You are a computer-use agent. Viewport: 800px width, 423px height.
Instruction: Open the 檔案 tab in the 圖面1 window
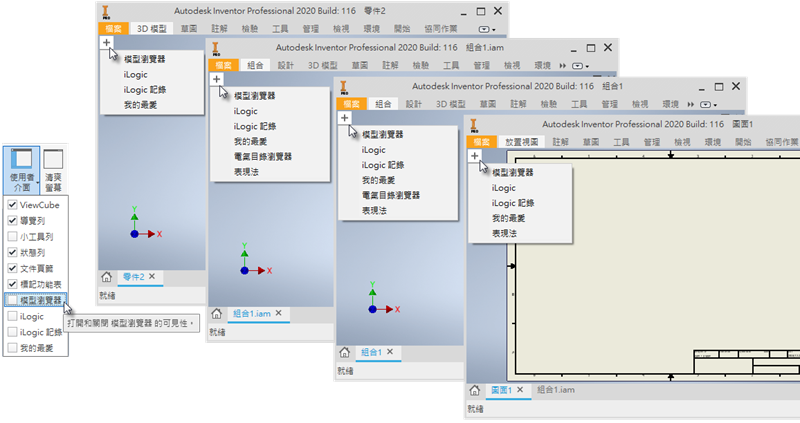481,142
